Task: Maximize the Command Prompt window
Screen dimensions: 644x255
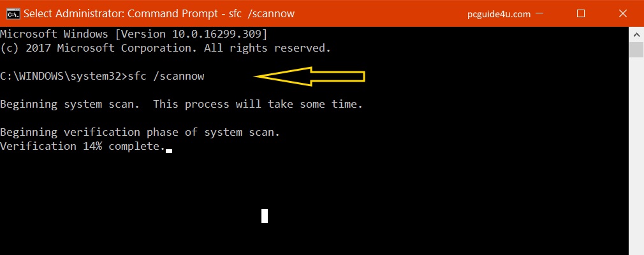Action: tap(581, 13)
